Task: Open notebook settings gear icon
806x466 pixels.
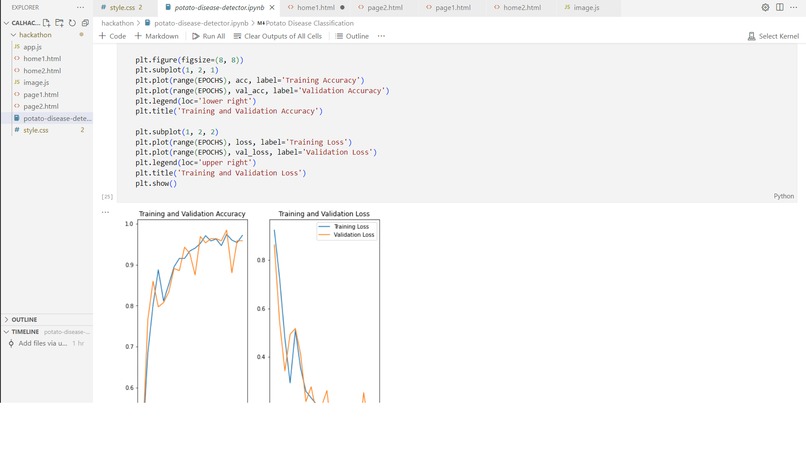Action: tap(765, 7)
